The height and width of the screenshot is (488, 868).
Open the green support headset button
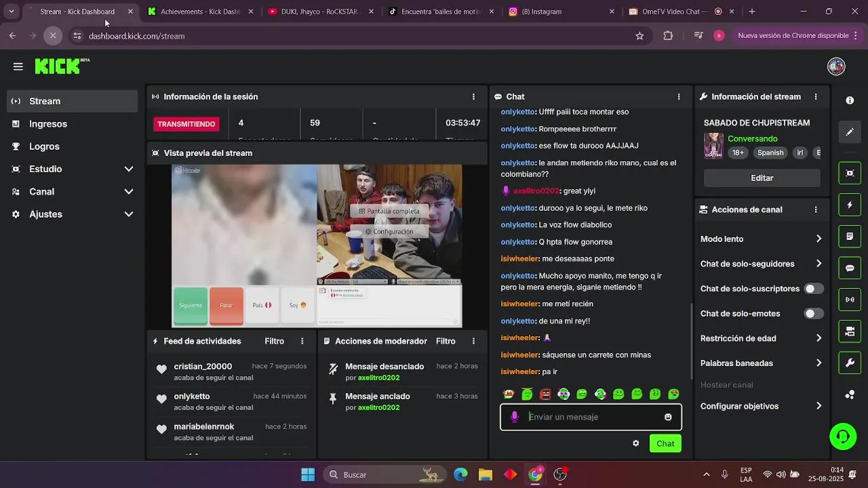(843, 436)
